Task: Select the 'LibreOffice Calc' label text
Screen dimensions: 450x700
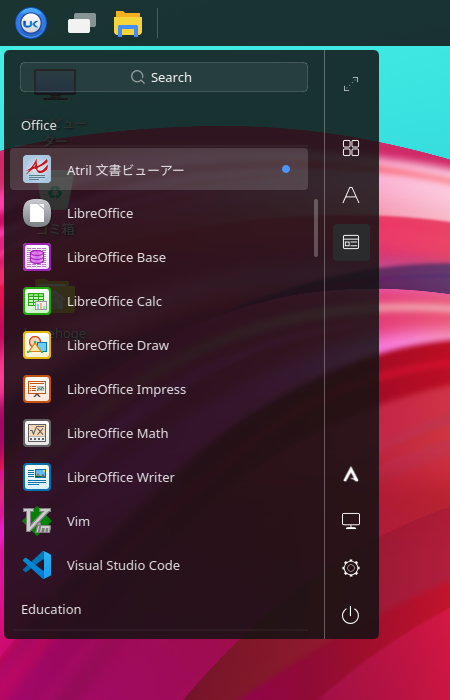Action: [114, 301]
